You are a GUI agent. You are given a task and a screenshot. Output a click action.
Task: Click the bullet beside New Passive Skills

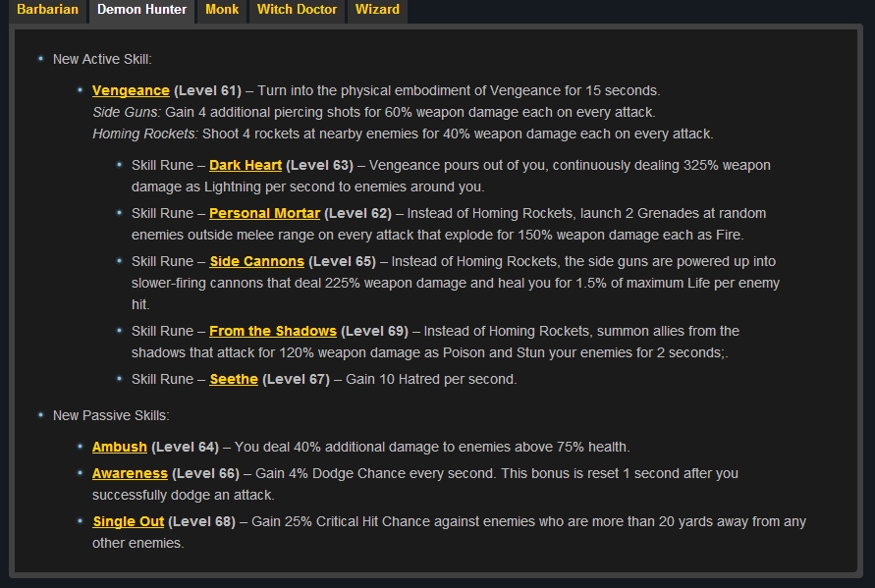click(x=40, y=415)
